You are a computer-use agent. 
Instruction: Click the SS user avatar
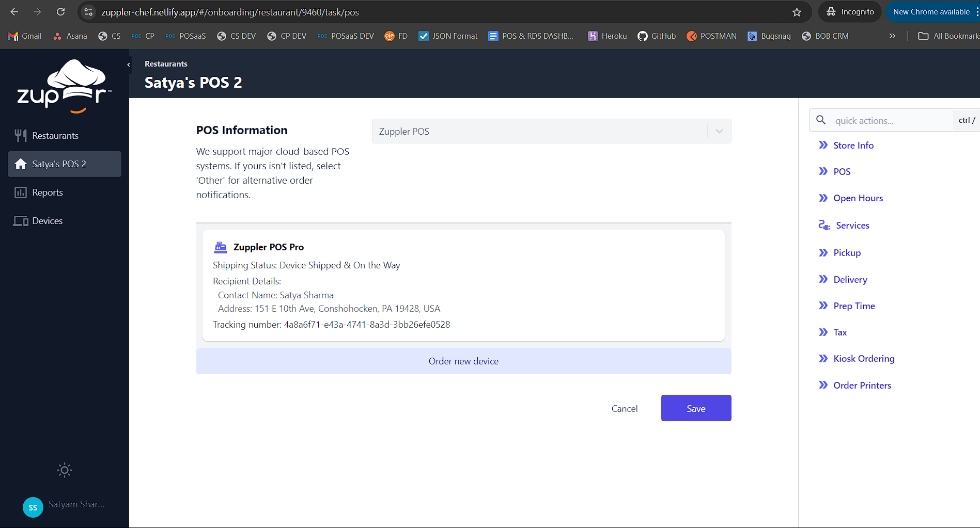point(33,507)
